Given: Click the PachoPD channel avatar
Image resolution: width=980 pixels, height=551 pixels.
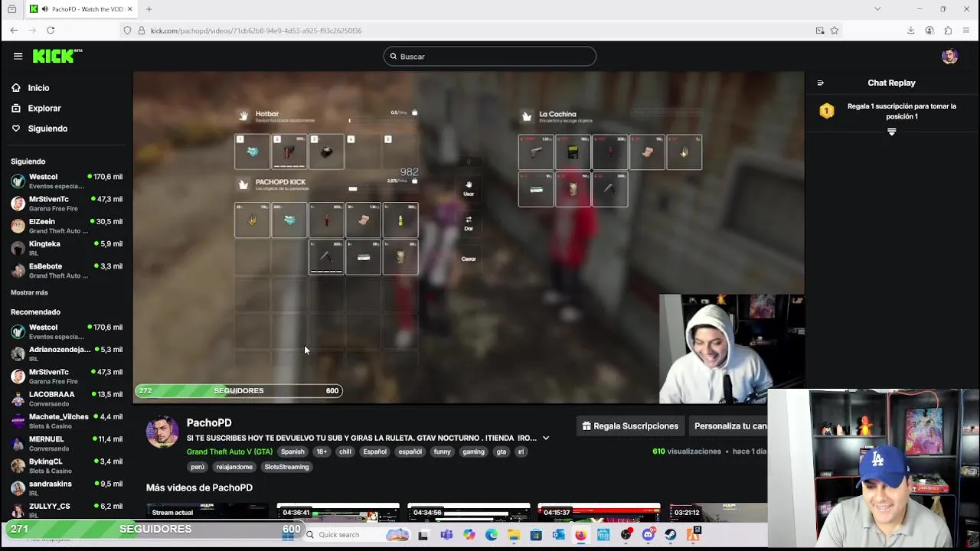Looking at the screenshot, I should pos(162,432).
